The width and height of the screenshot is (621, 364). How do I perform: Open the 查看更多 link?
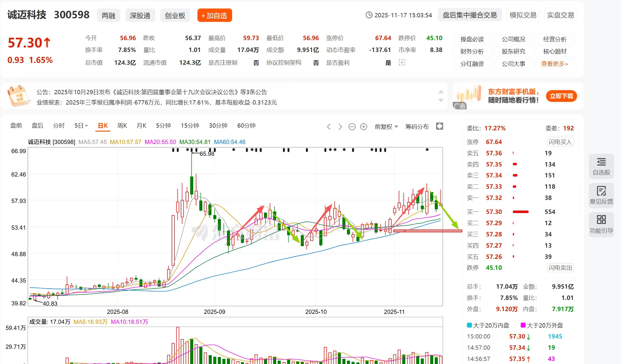pos(554,64)
